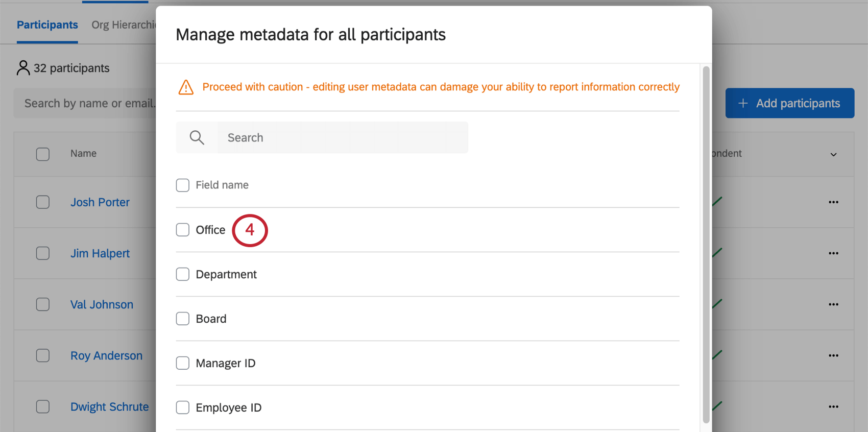Tick the Manager ID field checkbox
868x432 pixels.
click(182, 363)
